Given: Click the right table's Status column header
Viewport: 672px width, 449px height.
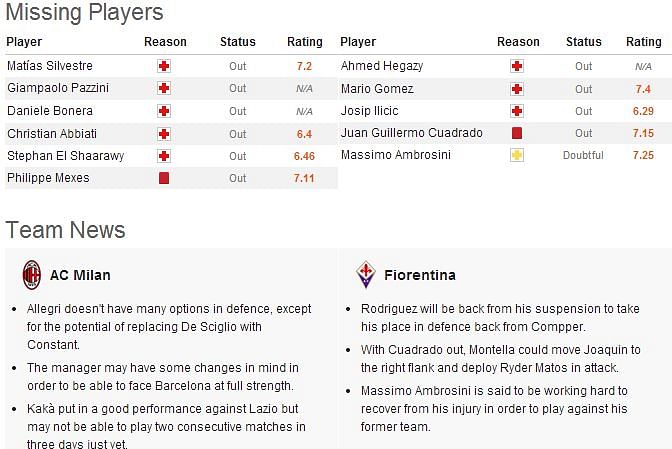Looking at the screenshot, I should pos(584,42).
